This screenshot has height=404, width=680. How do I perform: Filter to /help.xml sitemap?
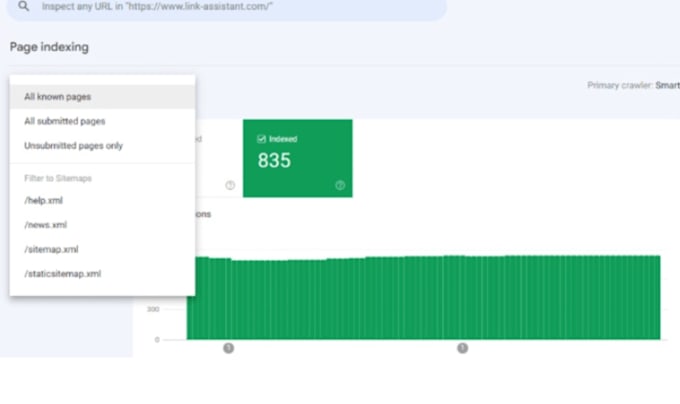[x=102, y=200]
